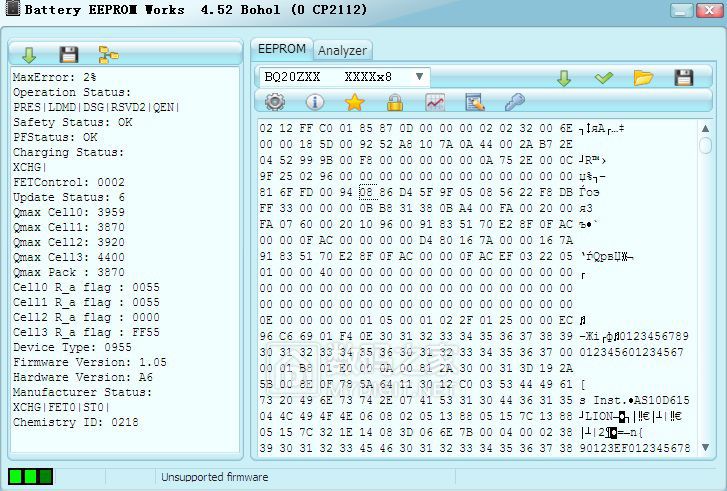Click the 'PRES|LDMD|DSG|RSVD2|QEN|' flags line
Viewport: 727px width, 491px height.
(x=96, y=107)
